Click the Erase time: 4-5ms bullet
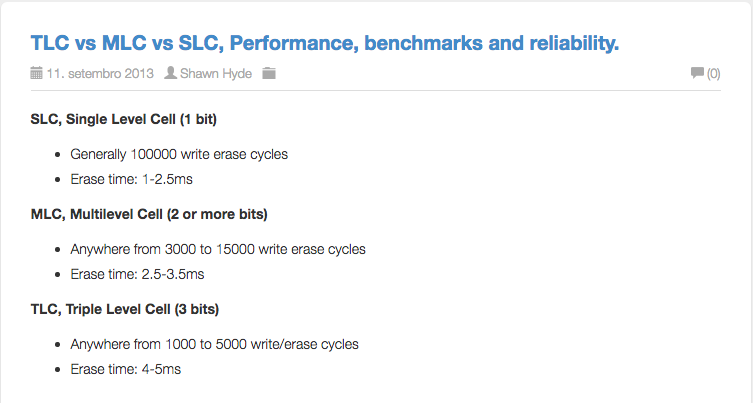 pyautogui.click(x=126, y=369)
